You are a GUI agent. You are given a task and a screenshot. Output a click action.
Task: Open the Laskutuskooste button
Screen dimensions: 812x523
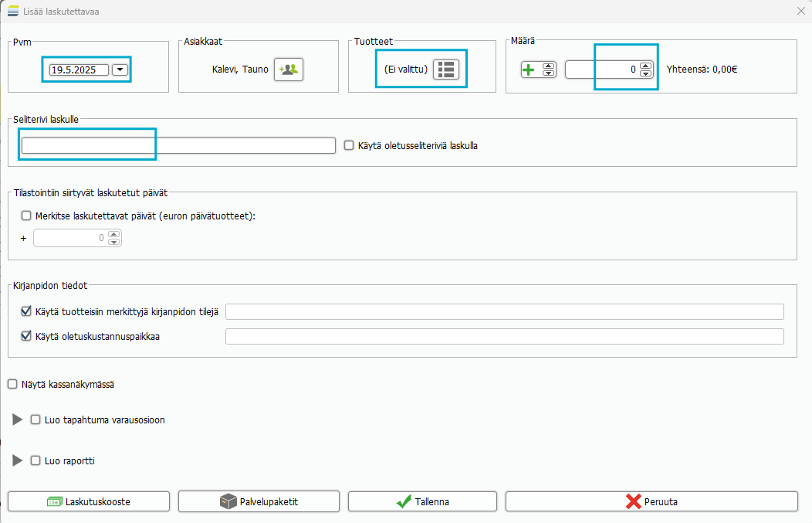click(x=89, y=501)
